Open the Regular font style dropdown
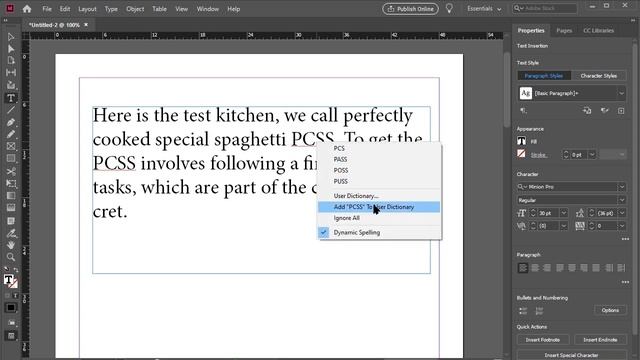This screenshot has height=360, width=640. [x=622, y=200]
